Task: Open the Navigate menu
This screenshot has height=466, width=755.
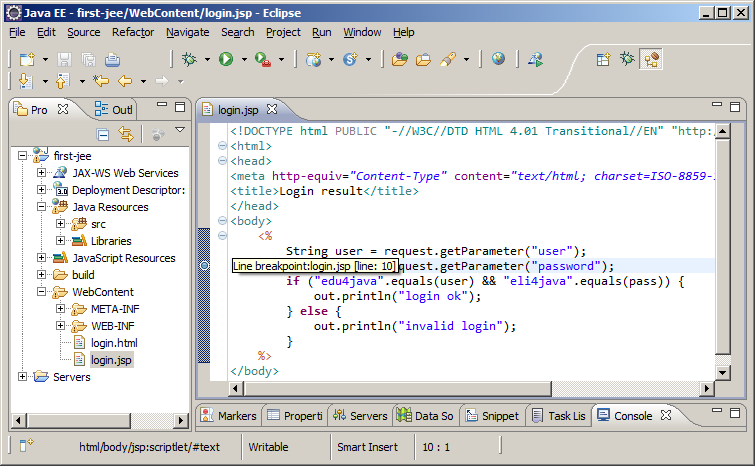Action: tap(188, 32)
